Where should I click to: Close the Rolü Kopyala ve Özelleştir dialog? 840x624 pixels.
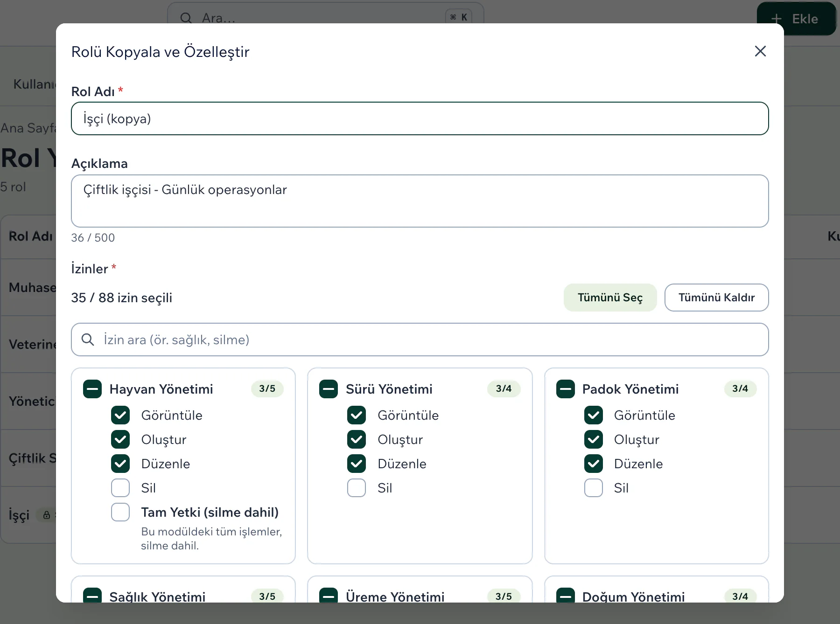click(760, 51)
